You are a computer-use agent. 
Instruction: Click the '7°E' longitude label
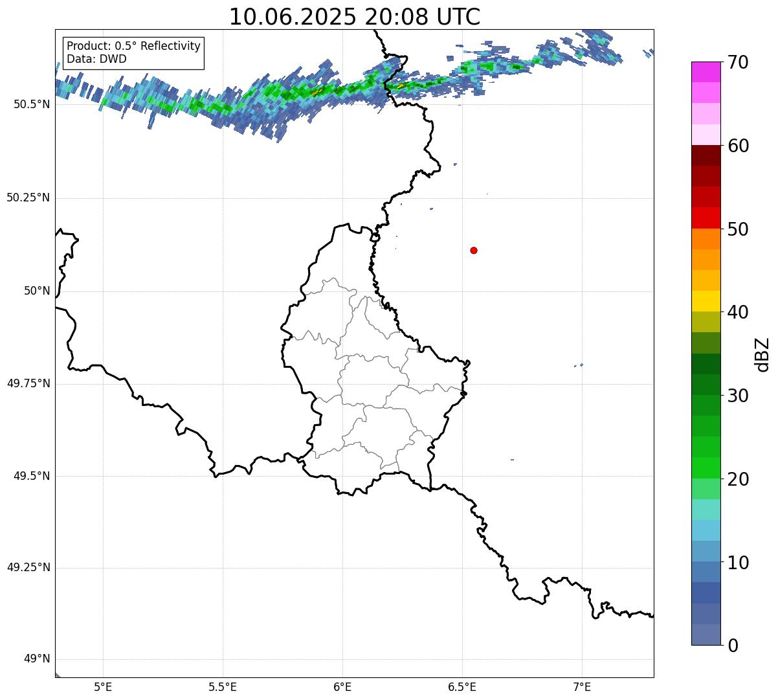pos(582,686)
